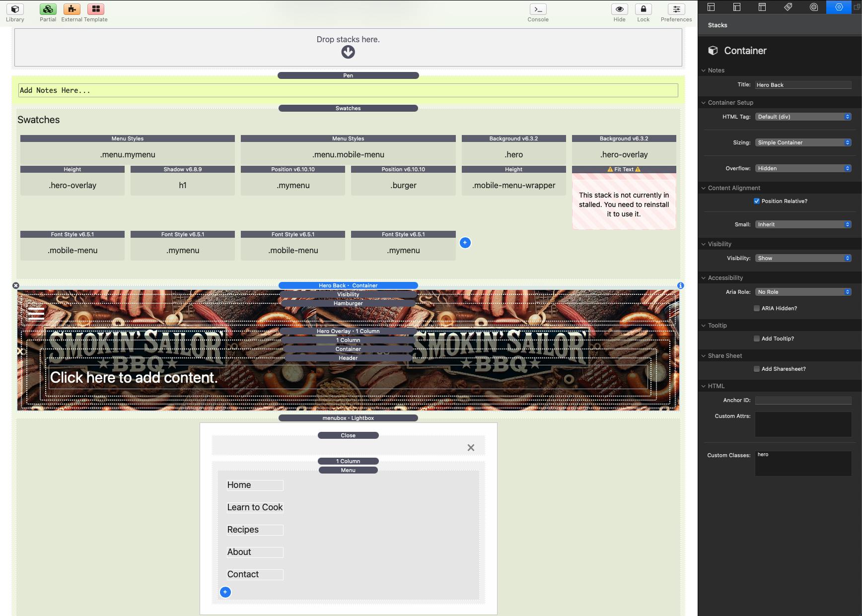
Task: Click the Add Notes Here field
Action: tap(348, 90)
